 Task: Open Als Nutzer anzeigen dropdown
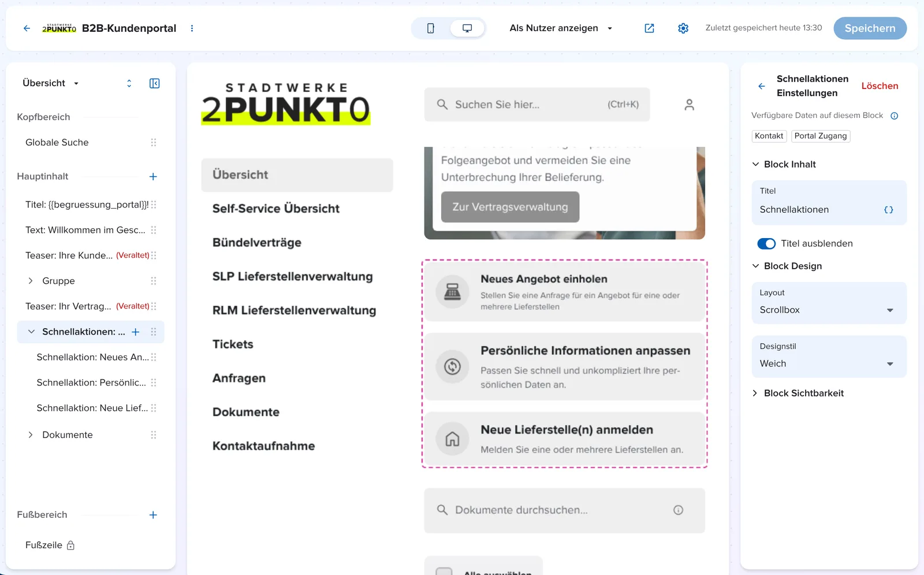tap(561, 28)
